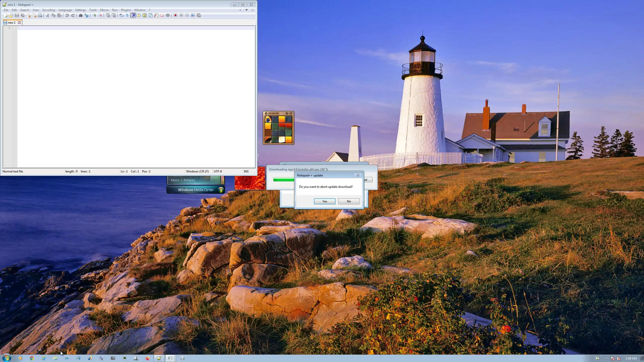The height and width of the screenshot is (362, 644).
Task: Click the Find binoculars toolbar icon
Action: click(x=80, y=15)
